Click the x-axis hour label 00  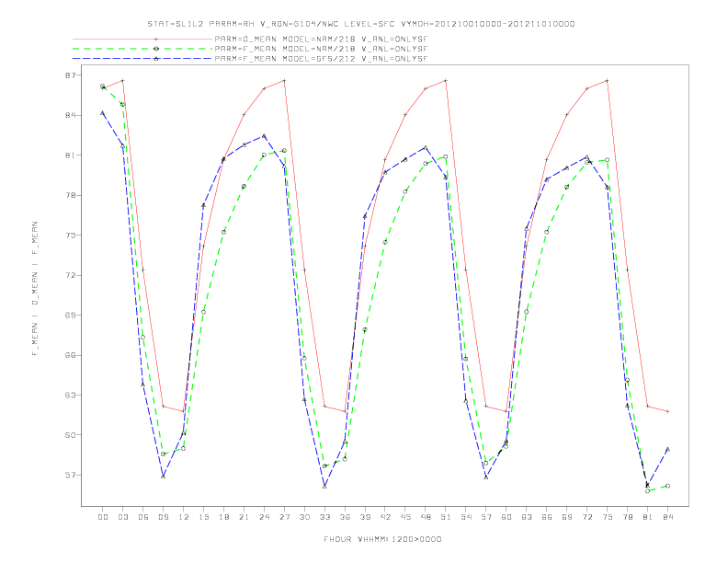click(103, 517)
